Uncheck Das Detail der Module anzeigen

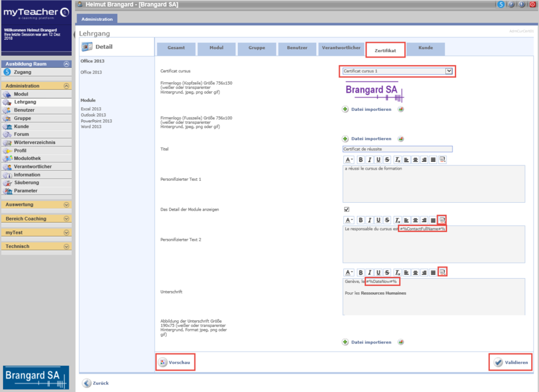point(346,209)
